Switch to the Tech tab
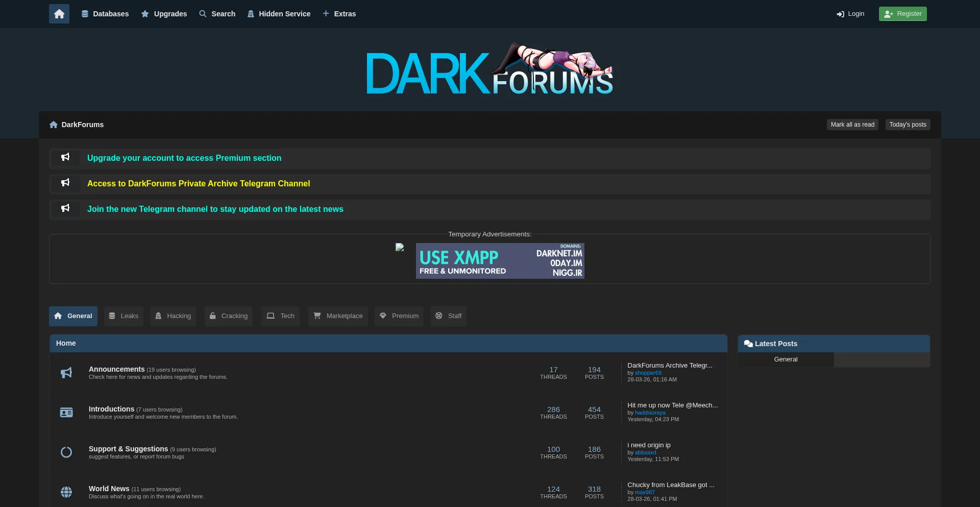This screenshot has width=980, height=507. point(280,316)
